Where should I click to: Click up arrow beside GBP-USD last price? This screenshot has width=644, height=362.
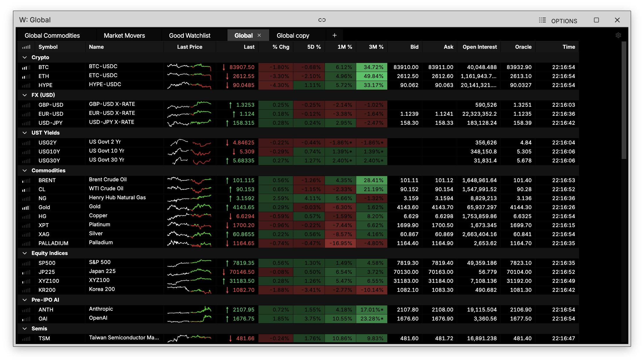(x=230, y=105)
